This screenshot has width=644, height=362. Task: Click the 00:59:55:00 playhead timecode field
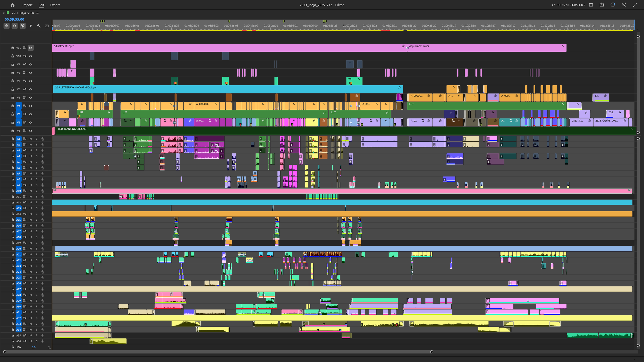pyautogui.click(x=14, y=19)
